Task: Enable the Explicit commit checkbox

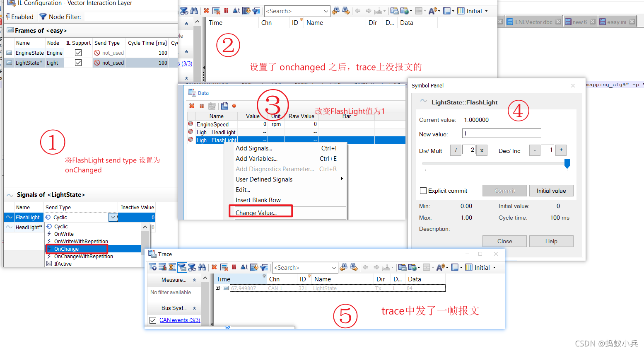Action: click(x=423, y=191)
